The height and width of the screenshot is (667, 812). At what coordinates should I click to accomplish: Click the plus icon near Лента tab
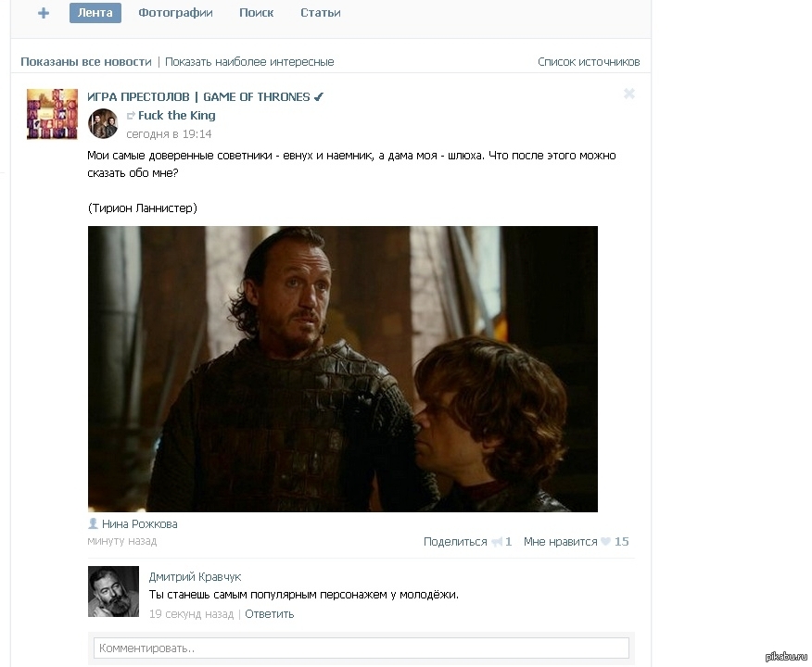(x=44, y=13)
